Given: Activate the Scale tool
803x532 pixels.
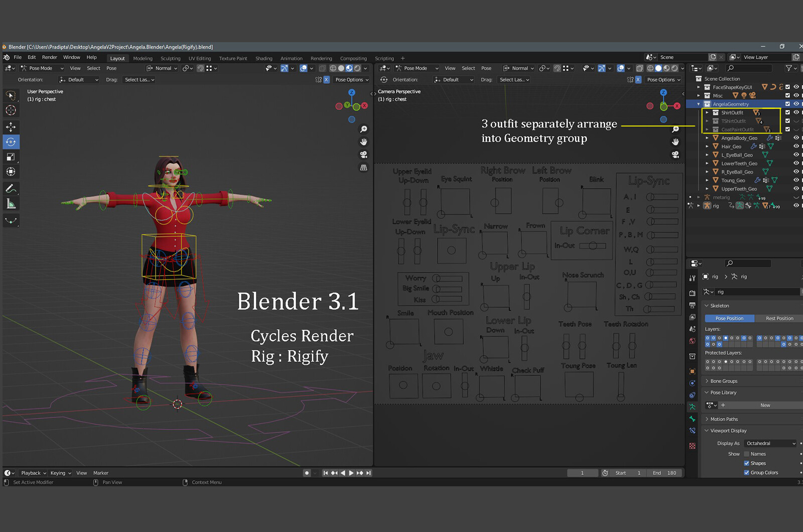Looking at the screenshot, I should [11, 157].
